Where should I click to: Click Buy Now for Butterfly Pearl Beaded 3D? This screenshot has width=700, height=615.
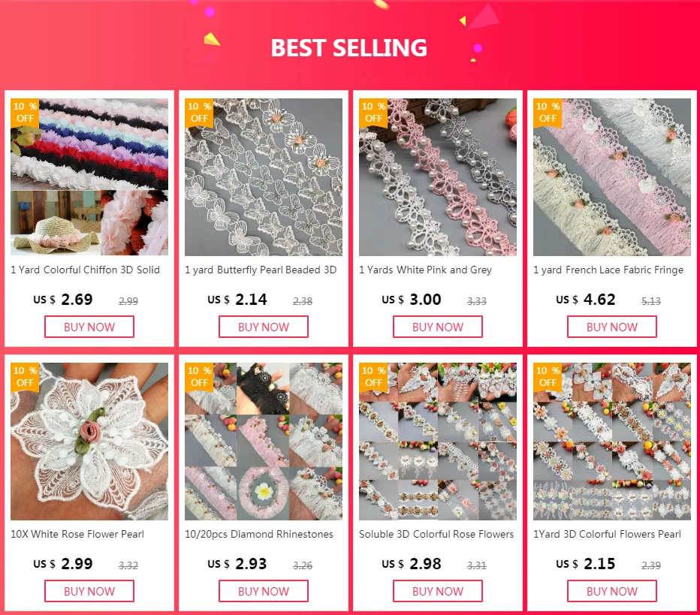point(264,327)
